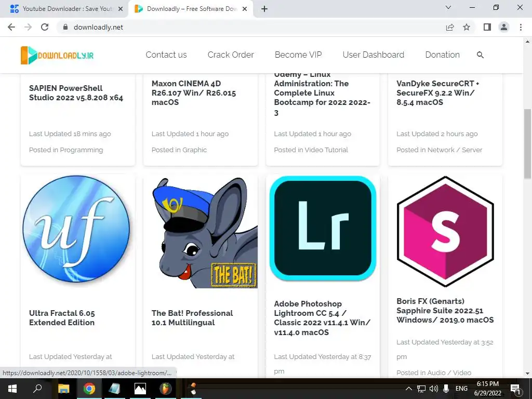Open Adobe Photoshop Lightroom CC 5.4 title

pos(322,318)
